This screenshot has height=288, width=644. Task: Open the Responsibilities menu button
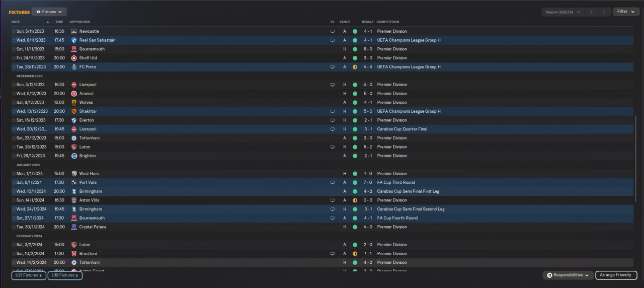[568, 275]
